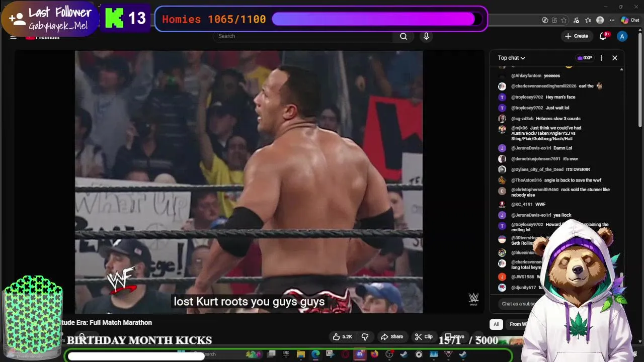This screenshot has height=362, width=644.
Task: Open File Explorer from taskbar
Action: pyautogui.click(x=300, y=354)
